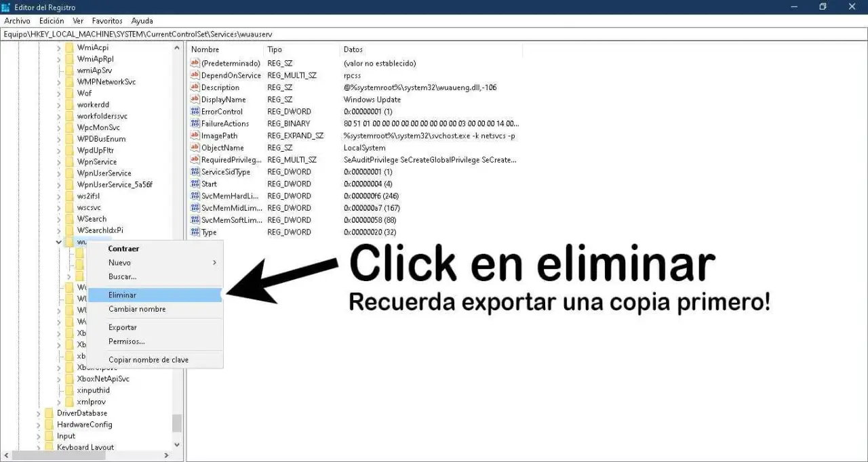Expand the HardwareConfig key
This screenshot has height=462, width=868.
click(x=39, y=425)
